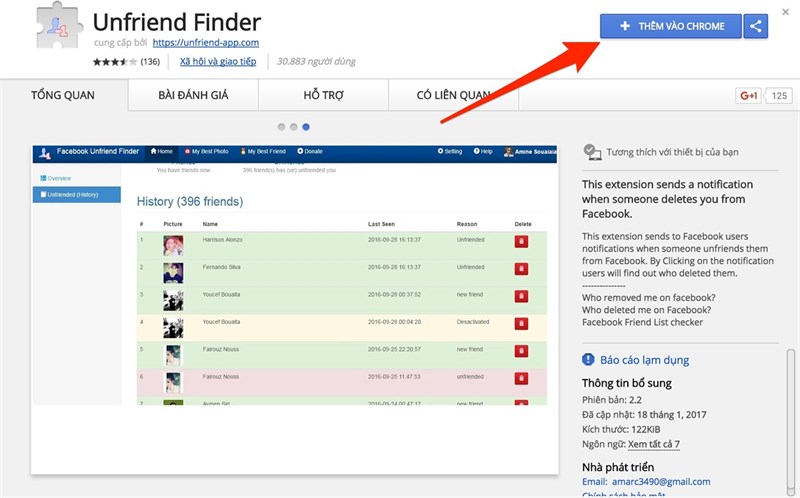800x498 pixels.
Task: Show the first slideshow image dot
Action: point(281,127)
